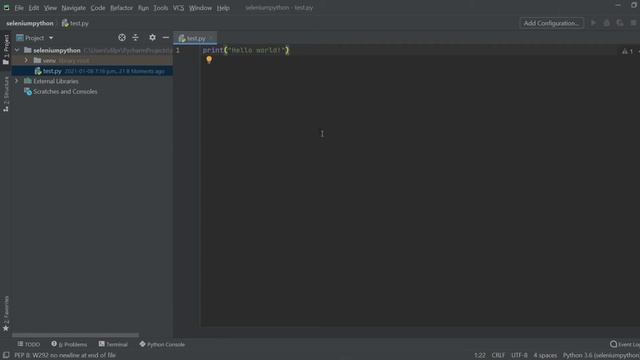This screenshot has width=640, height=360.
Task: Collapse the seleniumpython root folder
Action: click(17, 50)
